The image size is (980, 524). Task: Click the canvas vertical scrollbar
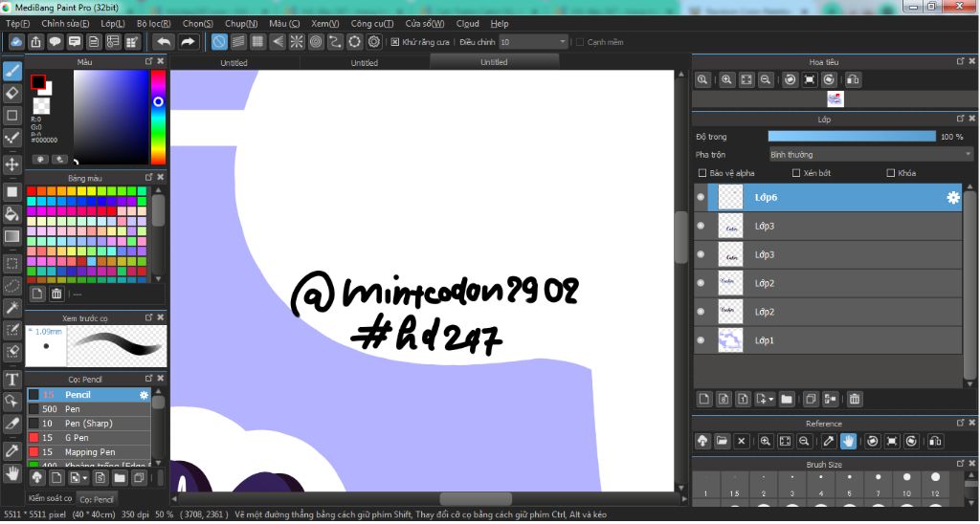681,237
